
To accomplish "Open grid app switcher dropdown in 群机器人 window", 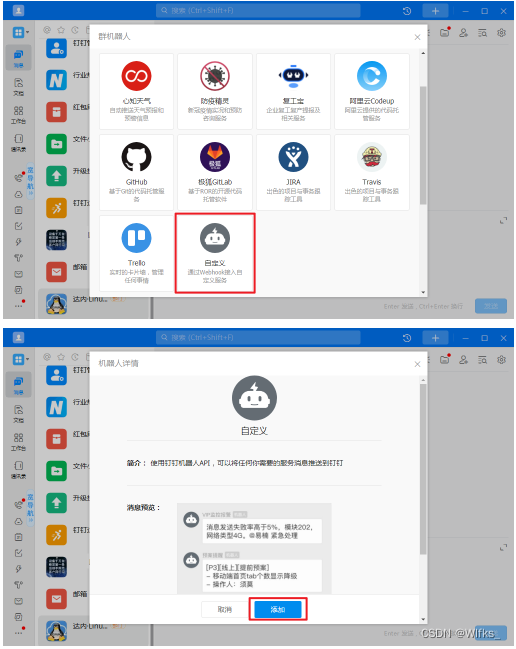I will point(21,32).
